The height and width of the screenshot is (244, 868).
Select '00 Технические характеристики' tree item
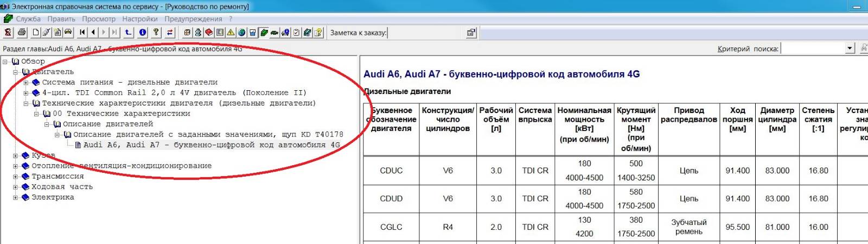click(x=121, y=114)
